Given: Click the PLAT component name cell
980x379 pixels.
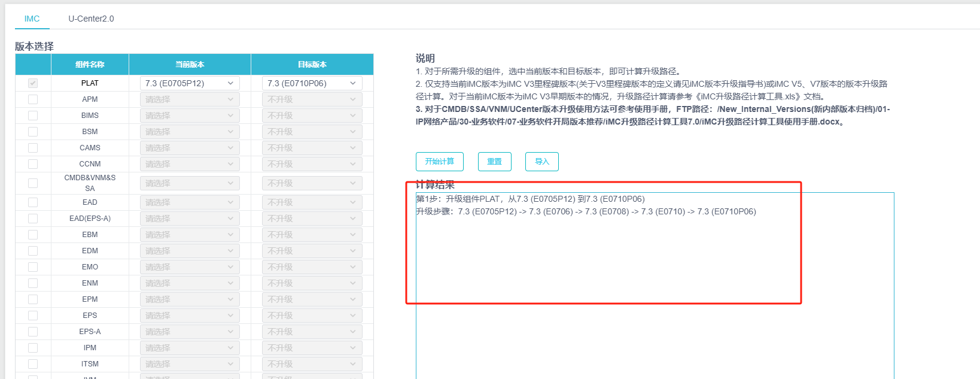Looking at the screenshot, I should point(90,83).
